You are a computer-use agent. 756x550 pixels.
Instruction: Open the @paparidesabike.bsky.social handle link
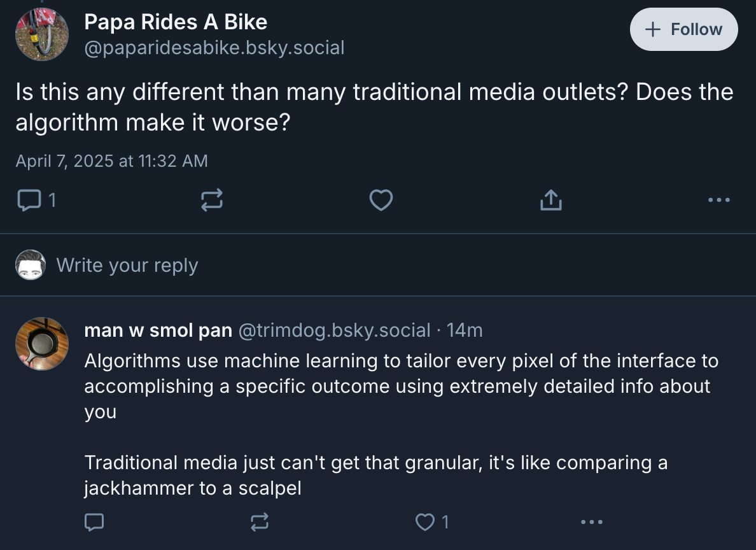pos(214,47)
